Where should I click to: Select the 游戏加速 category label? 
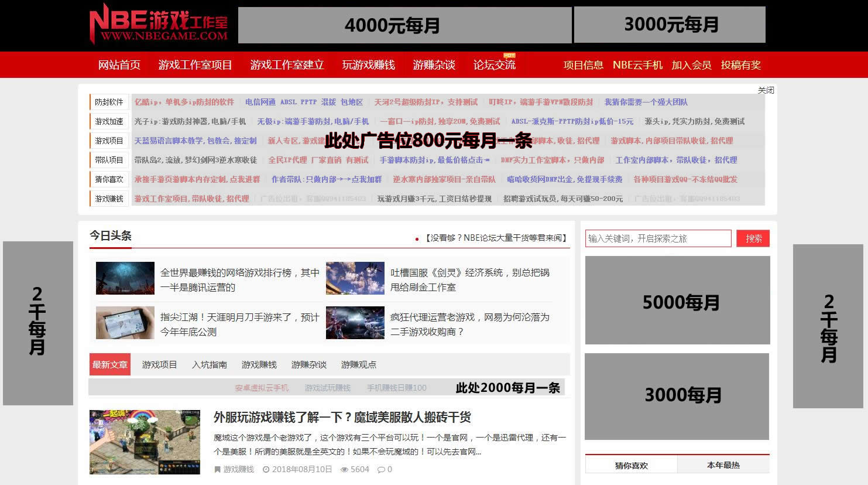109,121
